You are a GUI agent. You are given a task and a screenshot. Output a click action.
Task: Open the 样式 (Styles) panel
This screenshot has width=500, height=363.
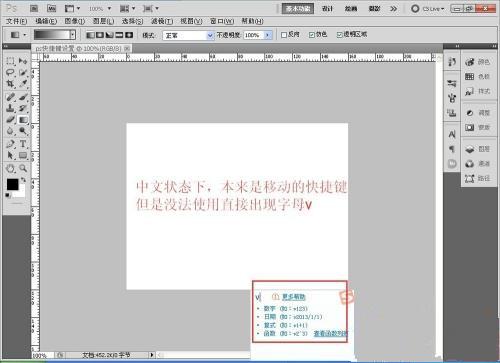point(478,91)
